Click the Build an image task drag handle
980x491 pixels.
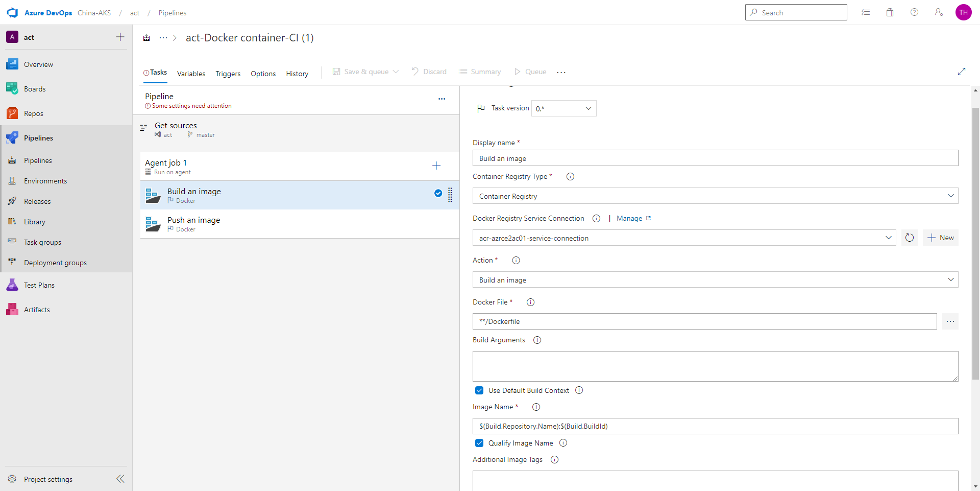click(x=450, y=195)
